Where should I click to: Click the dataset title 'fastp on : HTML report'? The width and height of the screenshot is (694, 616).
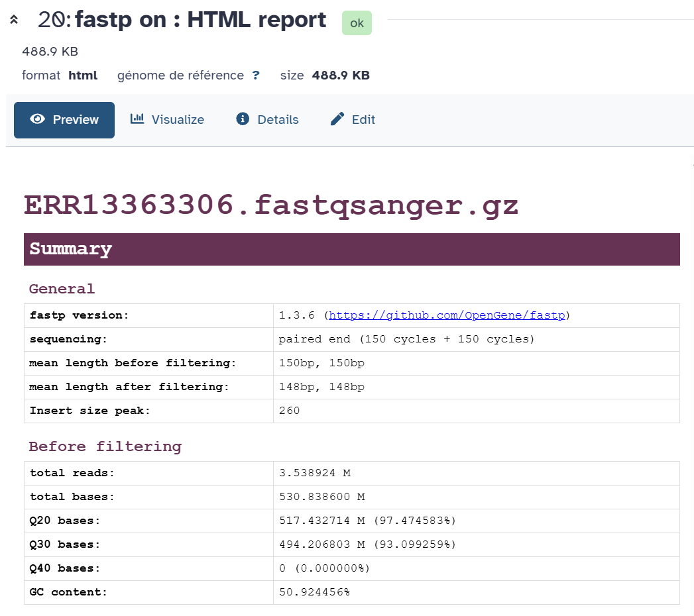coord(200,20)
